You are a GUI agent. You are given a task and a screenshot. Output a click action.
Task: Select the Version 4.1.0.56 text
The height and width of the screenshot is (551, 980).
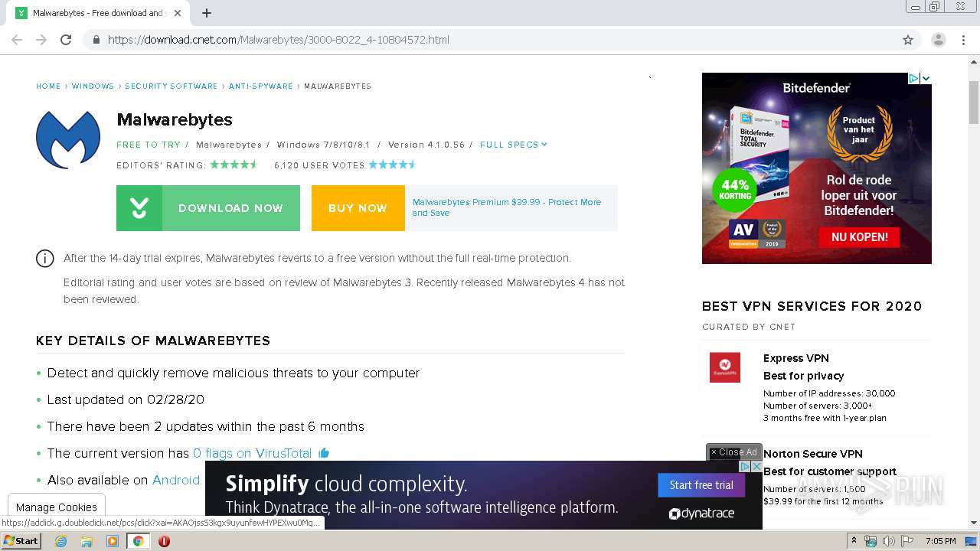coord(426,145)
